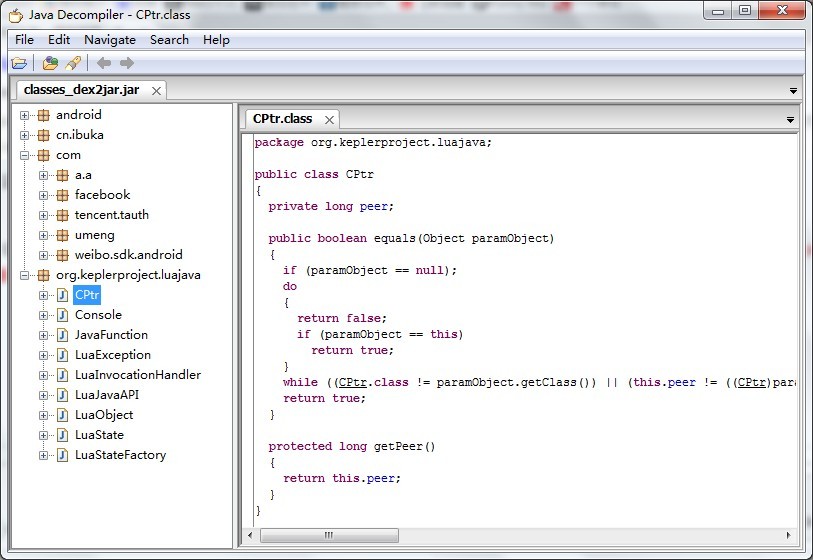813x560 pixels.
Task: Collapse the com package node
Action: coord(25,155)
